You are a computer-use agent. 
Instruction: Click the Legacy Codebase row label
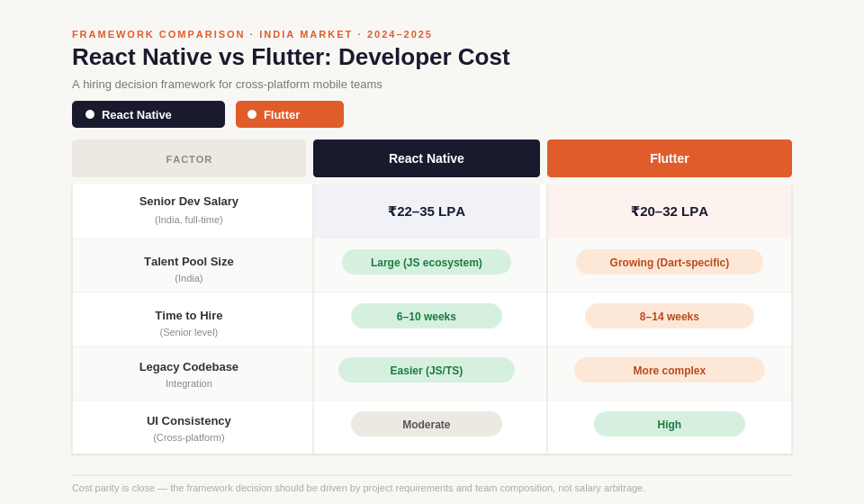click(189, 367)
